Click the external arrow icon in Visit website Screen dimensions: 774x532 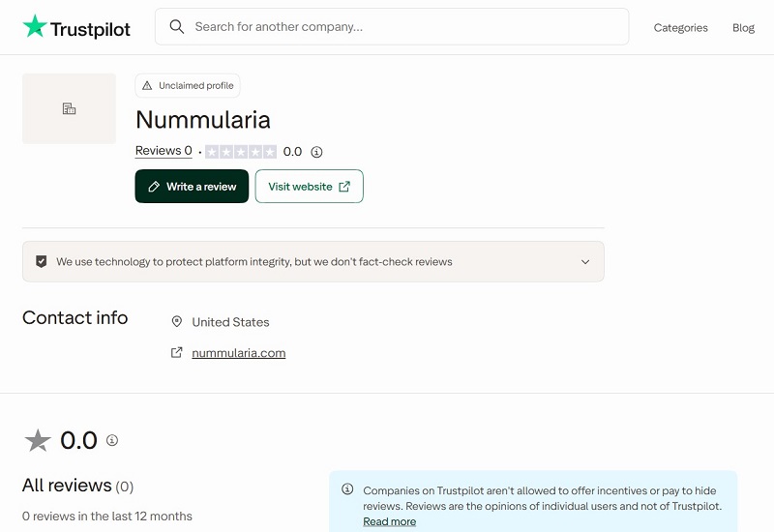pyautogui.click(x=344, y=187)
